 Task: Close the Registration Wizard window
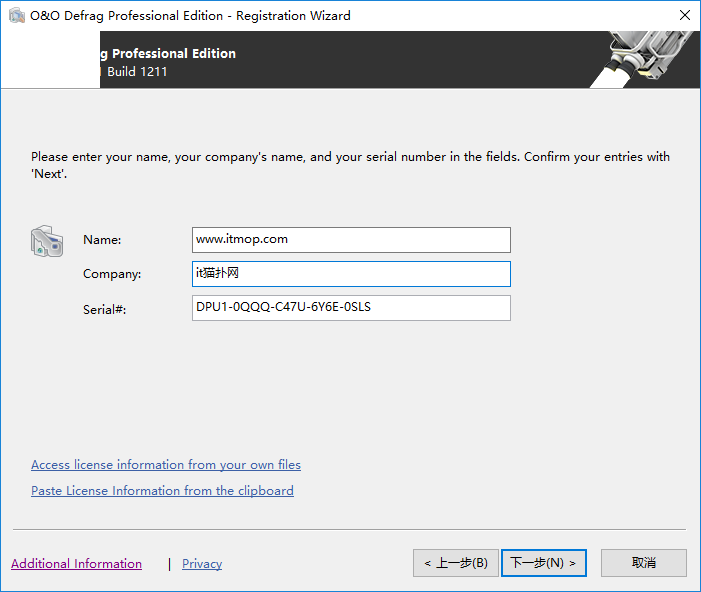[684, 15]
